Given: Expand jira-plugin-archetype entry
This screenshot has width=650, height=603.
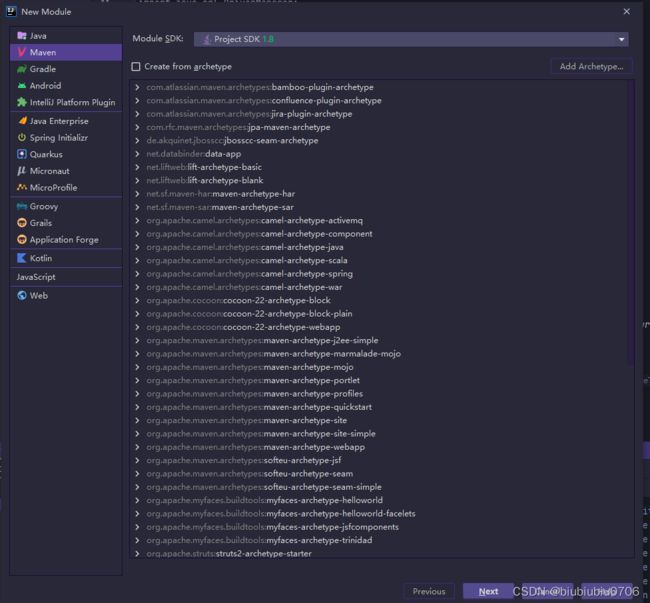Looking at the screenshot, I should click(x=137, y=114).
